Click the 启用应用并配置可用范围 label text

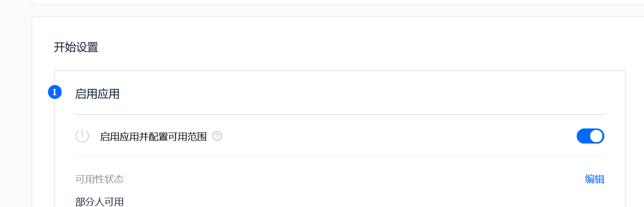click(153, 136)
